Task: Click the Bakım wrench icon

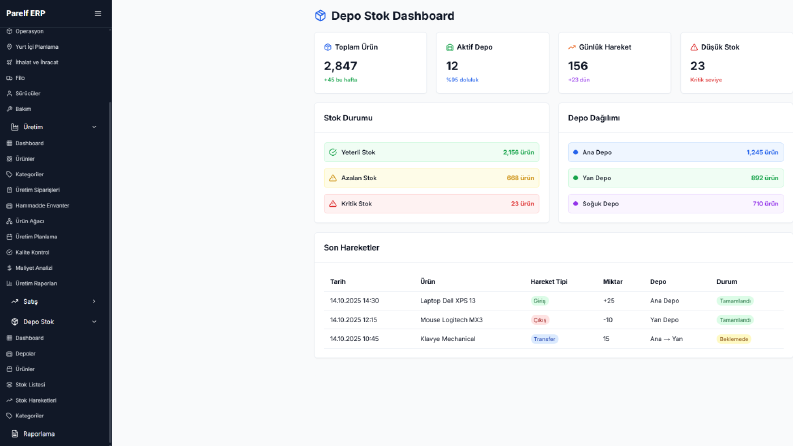Action: (x=9, y=109)
